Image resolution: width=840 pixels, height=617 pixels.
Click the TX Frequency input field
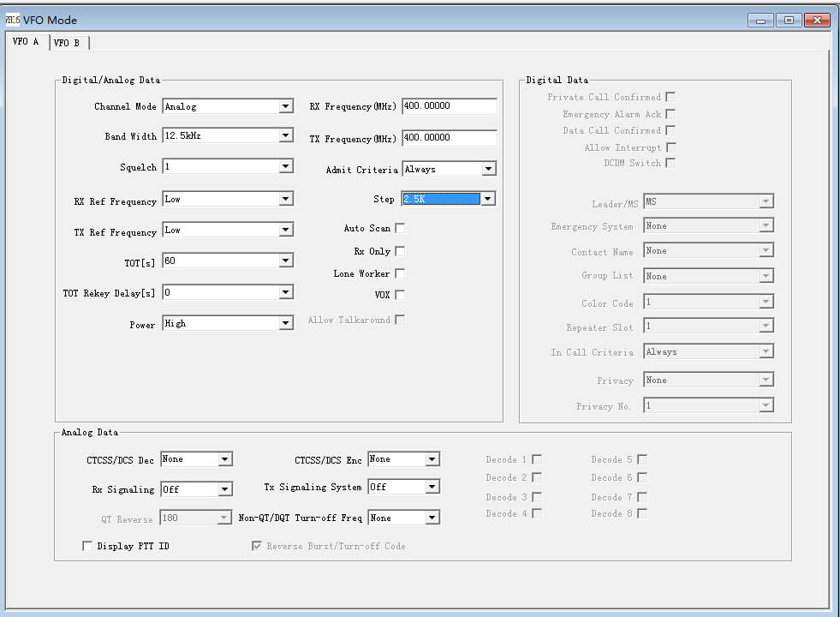pos(449,138)
